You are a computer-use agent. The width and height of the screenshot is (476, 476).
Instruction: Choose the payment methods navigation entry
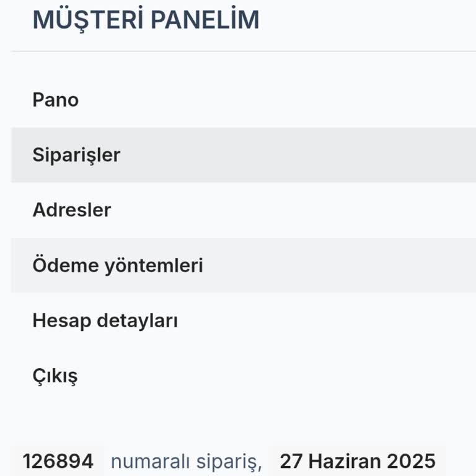pos(118,265)
